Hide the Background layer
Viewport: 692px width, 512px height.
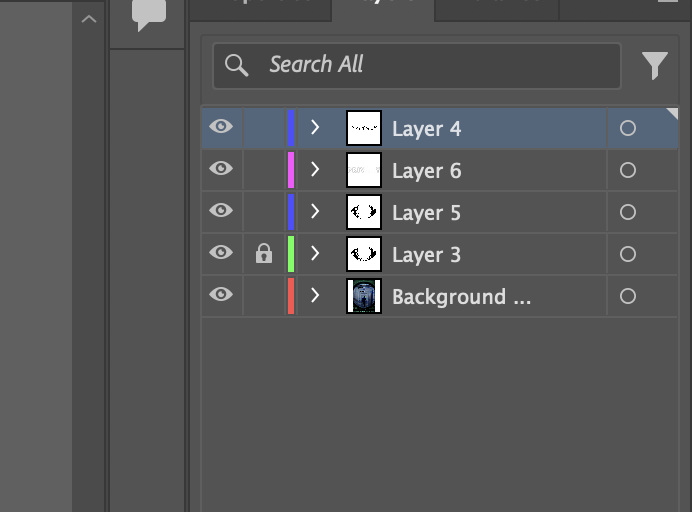pyautogui.click(x=221, y=295)
